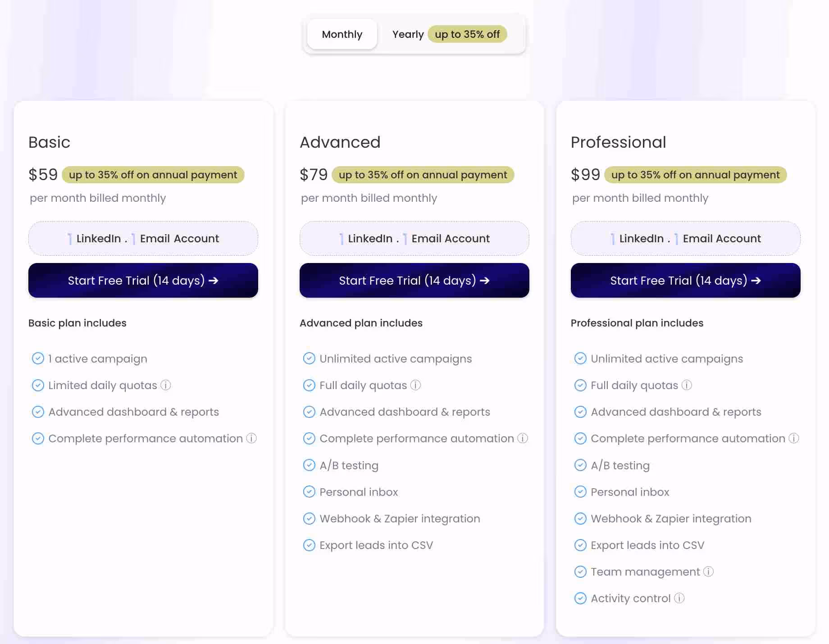
Task: Click checkmark icon next to 1 active campaign
Action: 38,358
